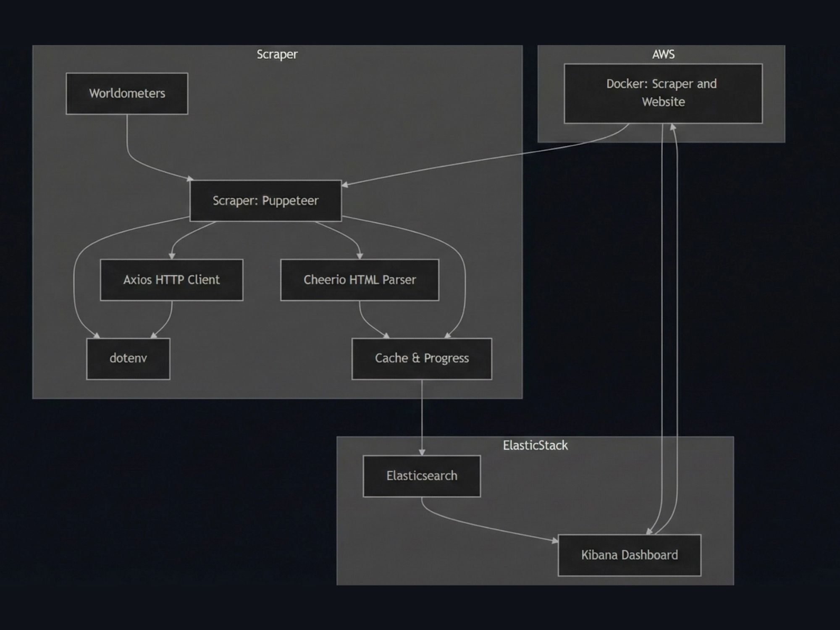Click the arrowhead entering the Docker node's bottom
Screen dimensions: 840x630
tap(673, 127)
